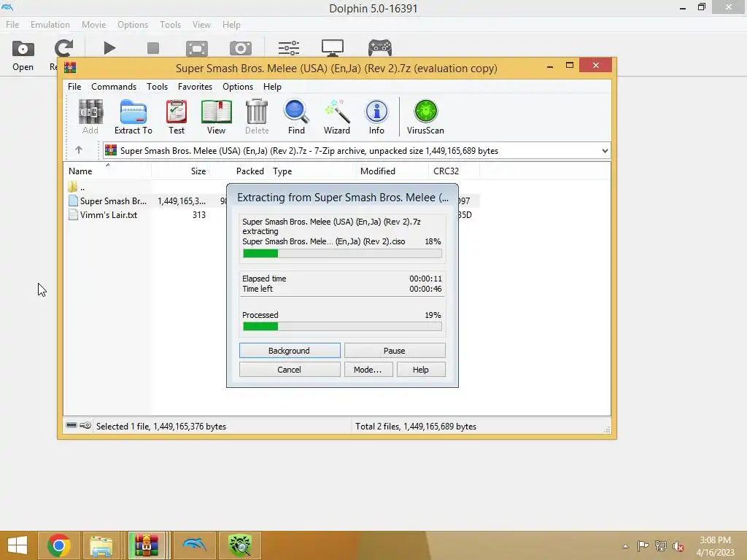
Task: Open Dolphin graphics monitor icon
Action: pos(333,48)
